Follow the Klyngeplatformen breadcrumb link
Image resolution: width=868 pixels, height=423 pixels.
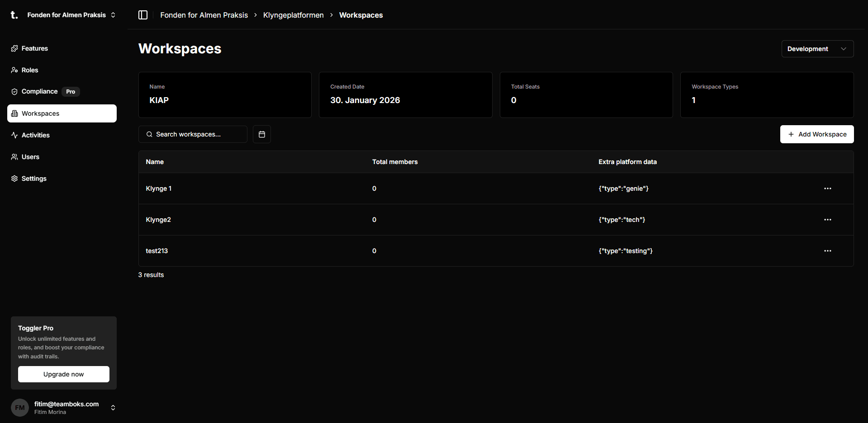tap(293, 15)
